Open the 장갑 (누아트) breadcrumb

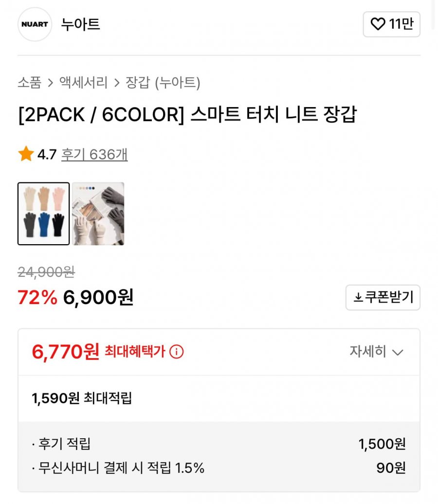point(163,83)
